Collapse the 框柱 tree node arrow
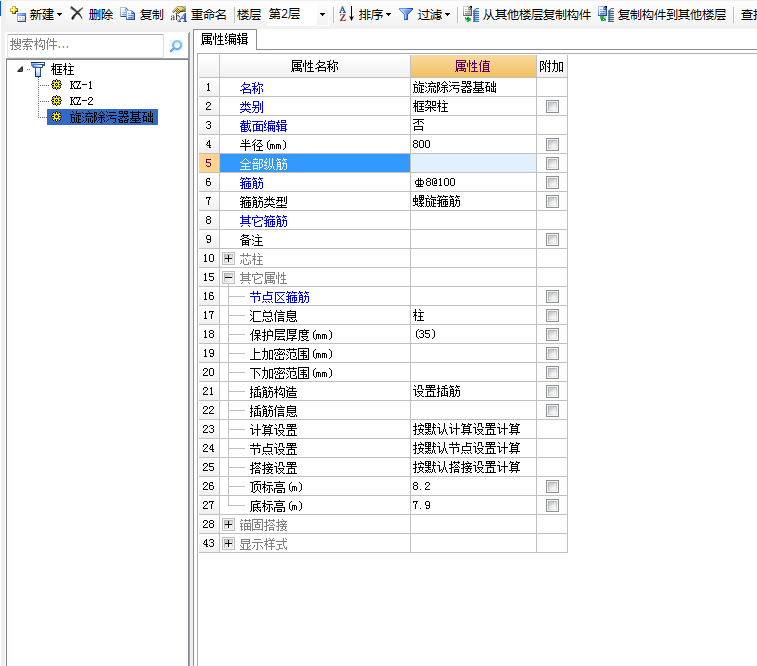This screenshot has width=757, height=666. (20, 69)
